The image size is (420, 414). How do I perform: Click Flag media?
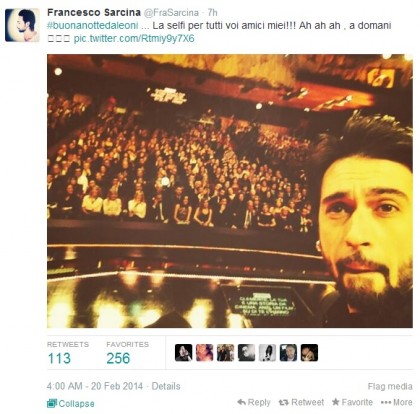coord(390,386)
